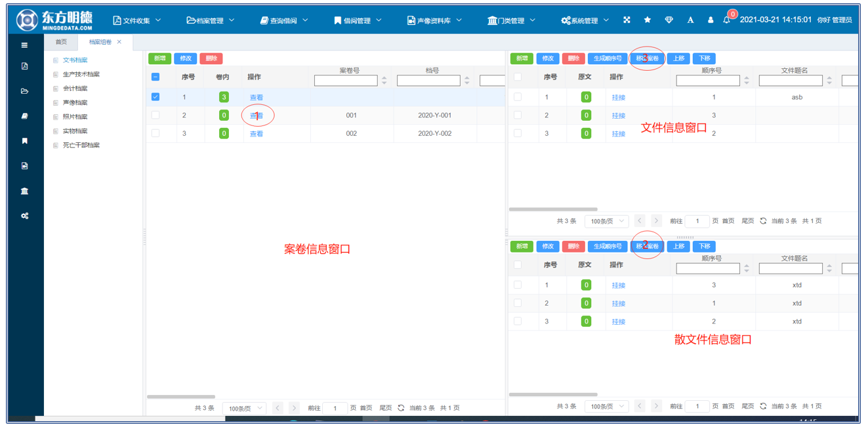Switch to the 首页 tab

pos(61,42)
